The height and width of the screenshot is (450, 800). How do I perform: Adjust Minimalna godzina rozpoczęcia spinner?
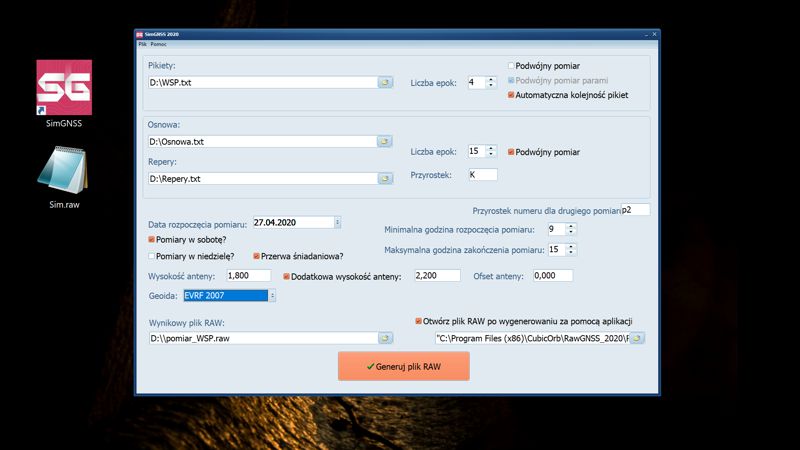[x=571, y=230]
